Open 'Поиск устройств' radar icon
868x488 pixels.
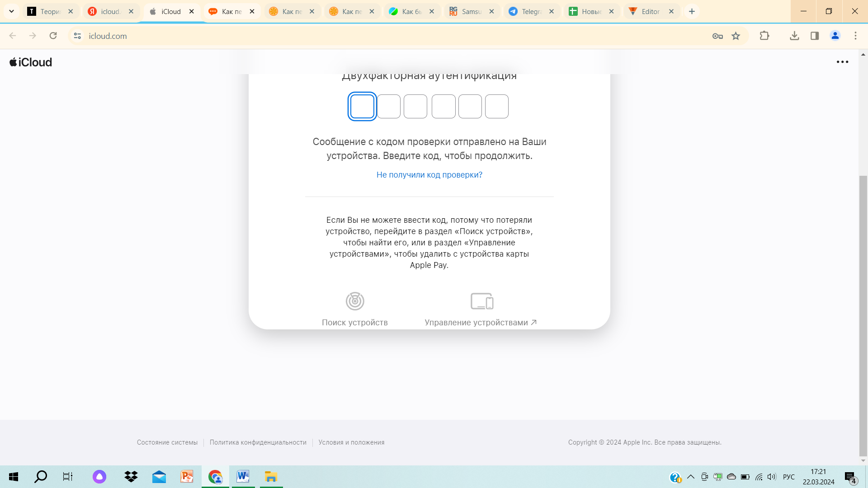point(355,301)
